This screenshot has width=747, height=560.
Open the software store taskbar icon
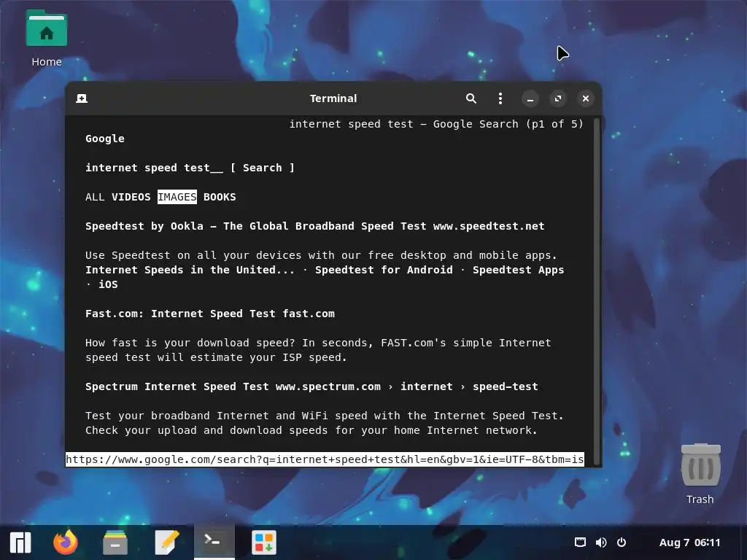(264, 542)
